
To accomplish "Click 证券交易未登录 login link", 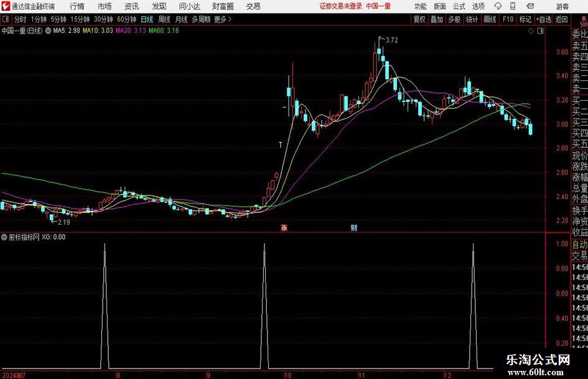I will coord(341,6).
